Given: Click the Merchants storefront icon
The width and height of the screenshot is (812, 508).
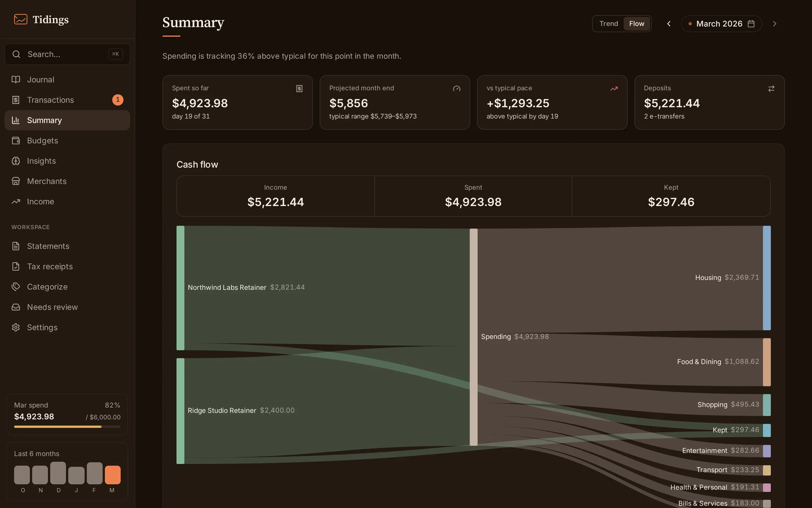Looking at the screenshot, I should pos(16,181).
